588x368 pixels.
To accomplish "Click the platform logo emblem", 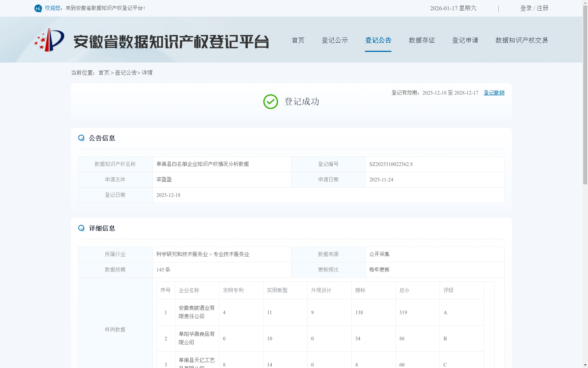I will coord(49,40).
